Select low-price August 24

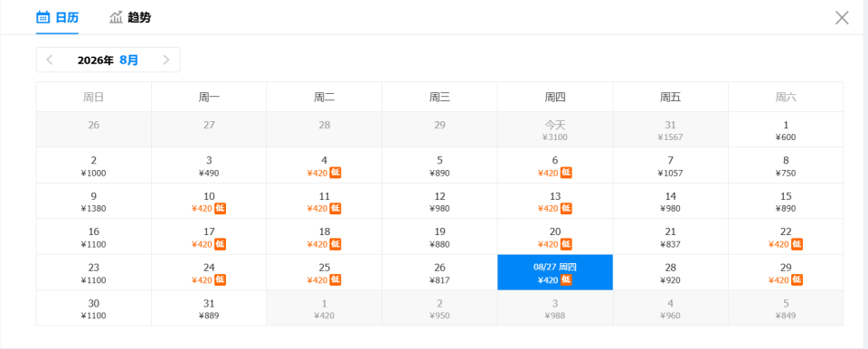point(209,272)
